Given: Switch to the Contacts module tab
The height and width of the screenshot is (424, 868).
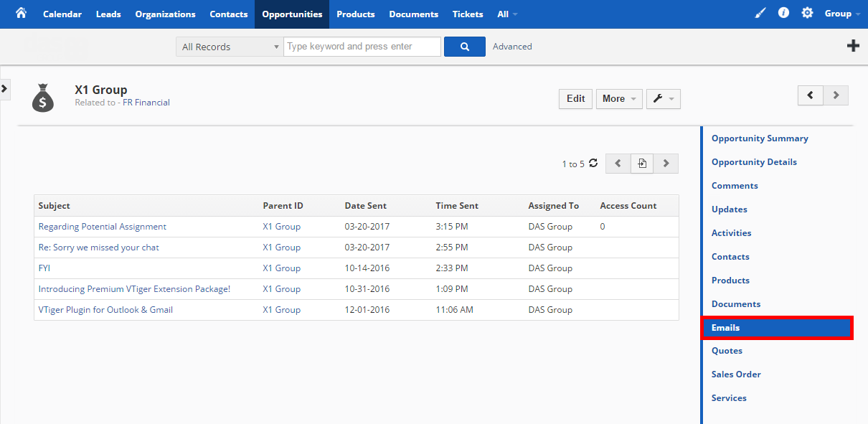Looking at the screenshot, I should 229,14.
